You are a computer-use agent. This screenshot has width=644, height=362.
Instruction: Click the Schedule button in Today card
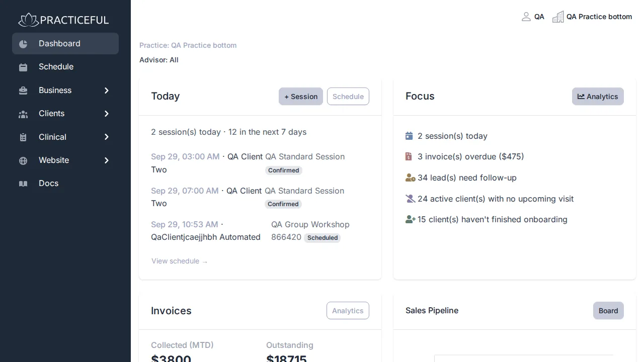[x=348, y=97]
